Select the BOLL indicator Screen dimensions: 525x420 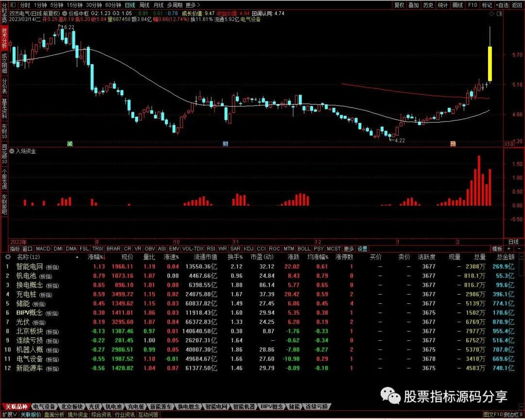304,249
